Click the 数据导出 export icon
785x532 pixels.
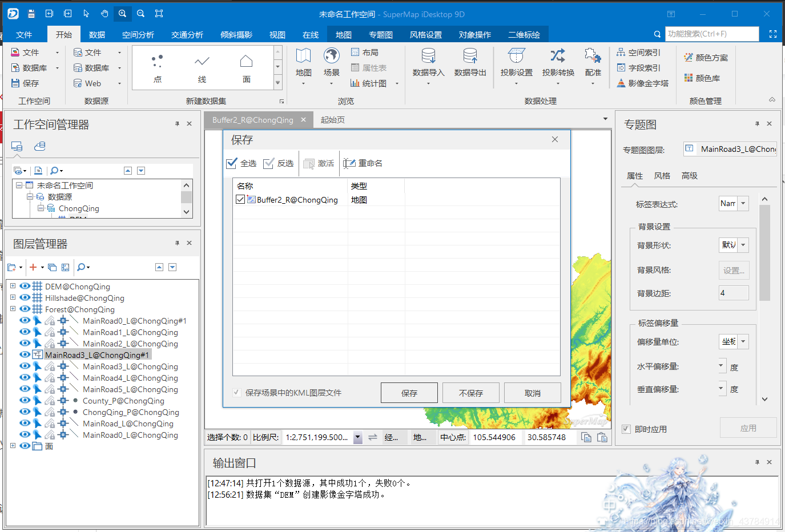tap(470, 56)
